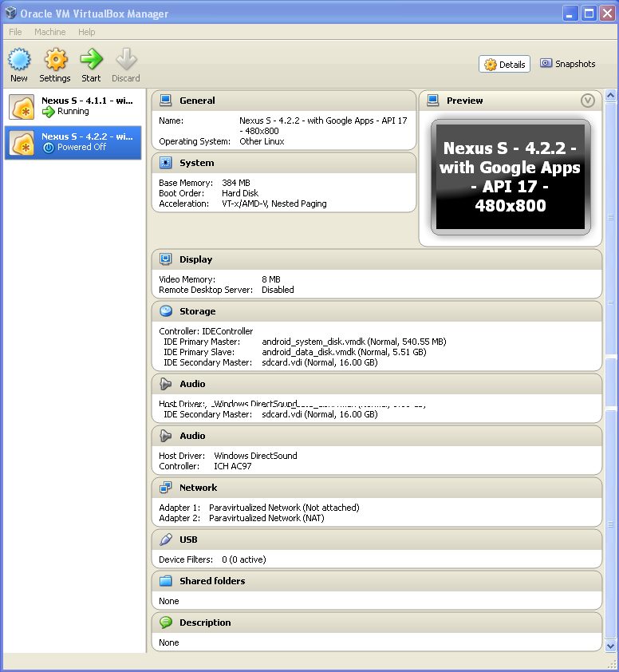619x672 pixels.
Task: Click the speaker icon of the Audio section above Network
Action: [166, 436]
